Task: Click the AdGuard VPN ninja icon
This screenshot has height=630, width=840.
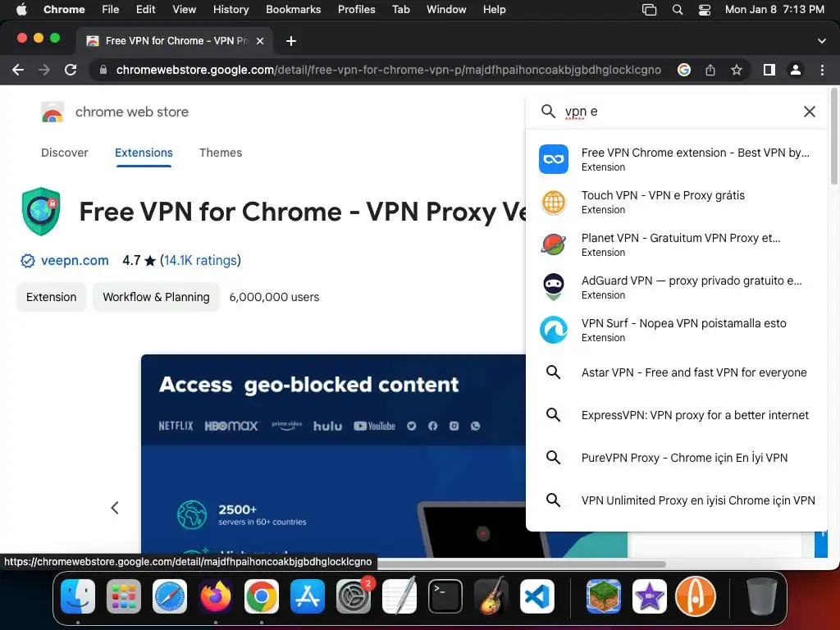Action: pyautogui.click(x=554, y=287)
